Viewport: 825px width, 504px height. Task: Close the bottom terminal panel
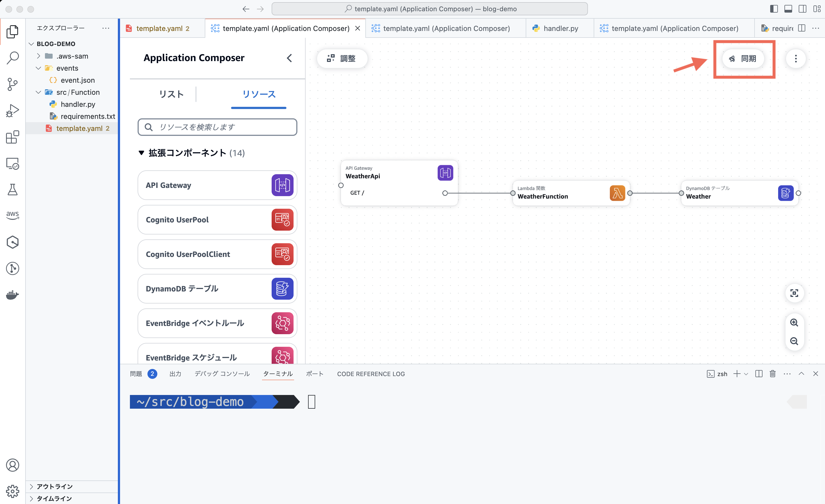point(815,374)
